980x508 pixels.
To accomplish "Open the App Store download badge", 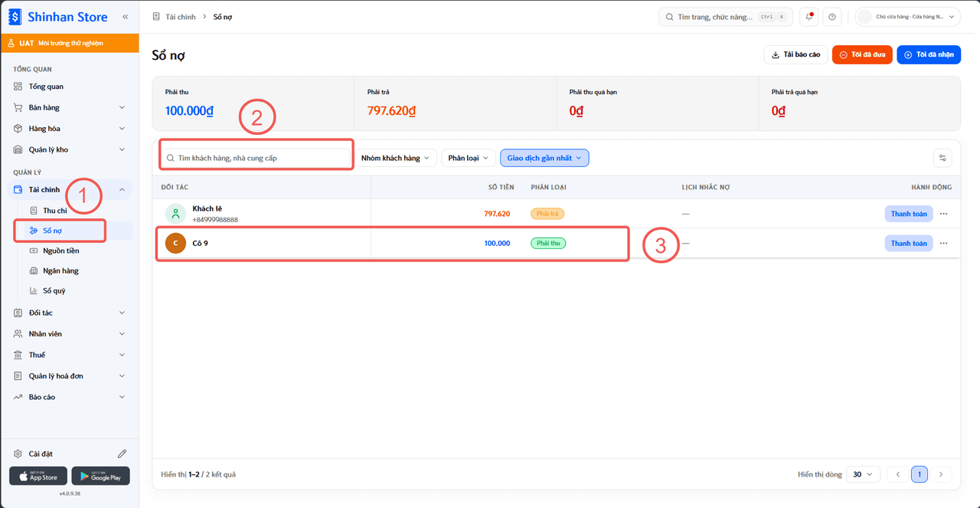I will coord(38,476).
